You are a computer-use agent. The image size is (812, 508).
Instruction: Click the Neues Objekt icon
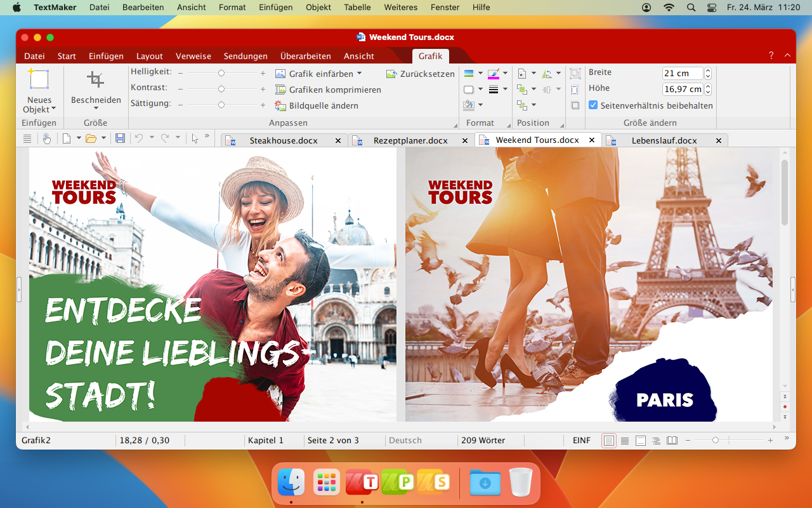39,79
